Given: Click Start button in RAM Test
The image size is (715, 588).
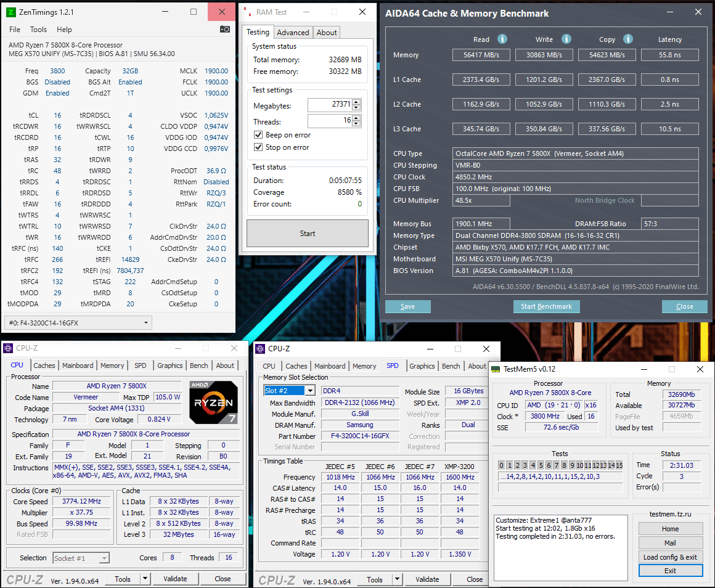Looking at the screenshot, I should (x=308, y=234).
